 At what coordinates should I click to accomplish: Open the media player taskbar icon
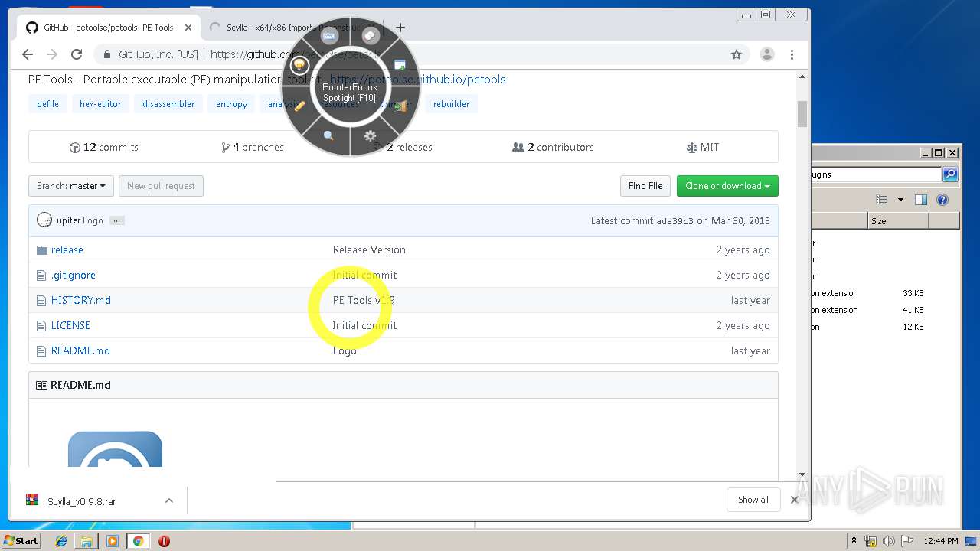point(113,541)
